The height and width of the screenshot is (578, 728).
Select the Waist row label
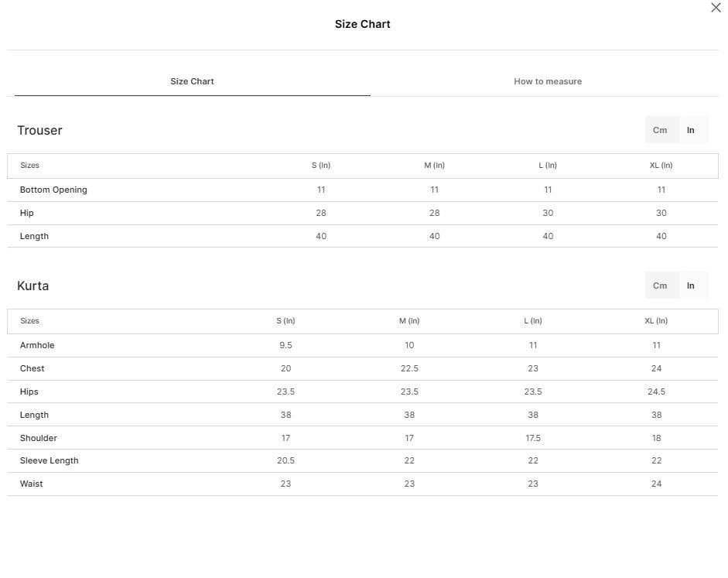(31, 484)
